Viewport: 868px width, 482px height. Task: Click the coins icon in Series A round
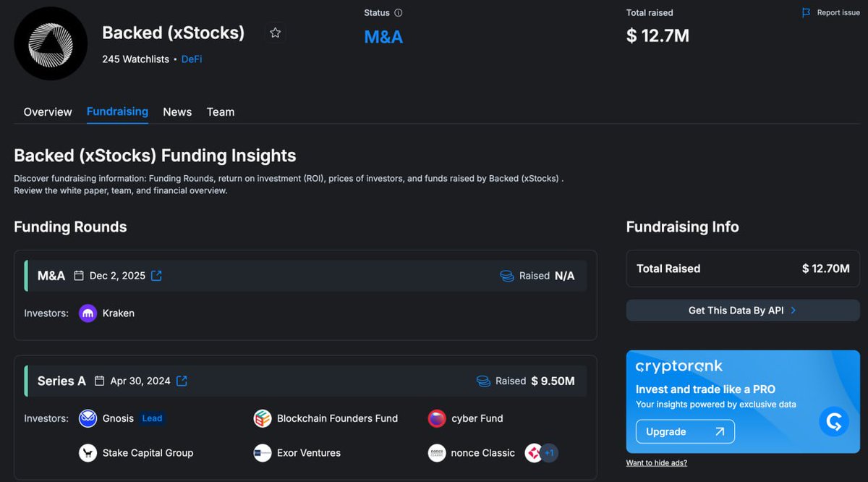coord(483,381)
